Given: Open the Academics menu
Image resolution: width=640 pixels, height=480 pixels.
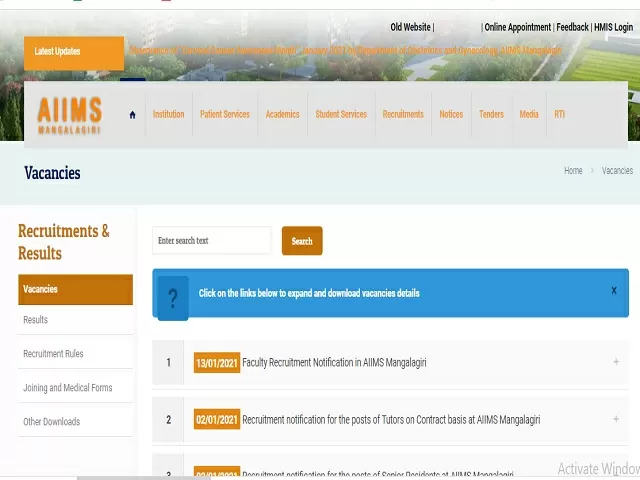Looking at the screenshot, I should coord(282,114).
